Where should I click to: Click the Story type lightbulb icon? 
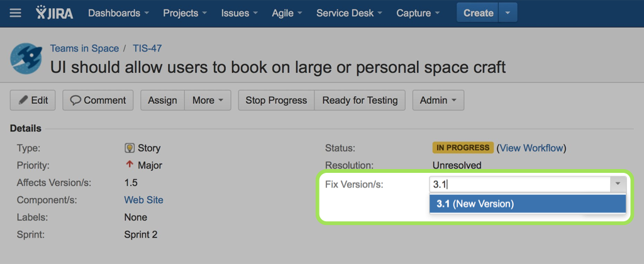(x=130, y=148)
